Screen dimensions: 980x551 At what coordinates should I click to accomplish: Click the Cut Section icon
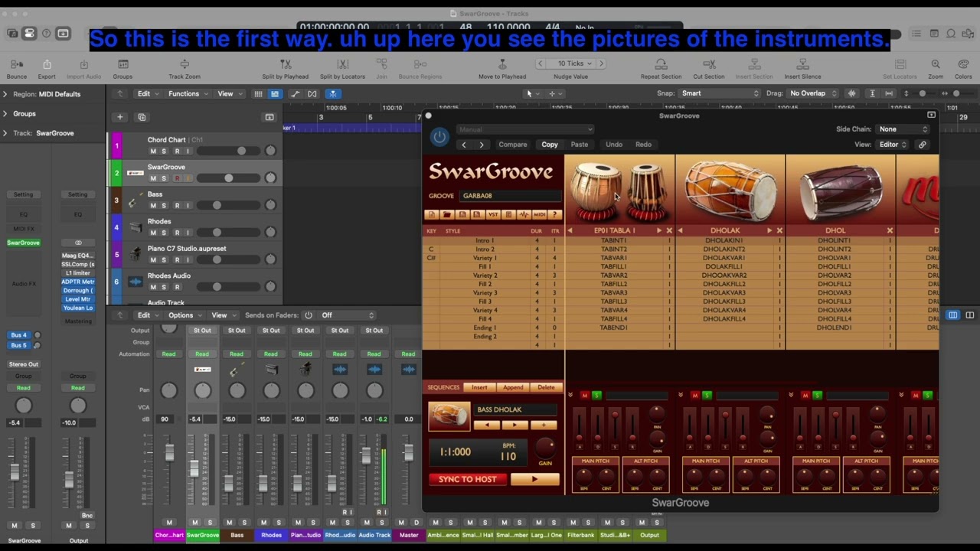[x=709, y=64]
